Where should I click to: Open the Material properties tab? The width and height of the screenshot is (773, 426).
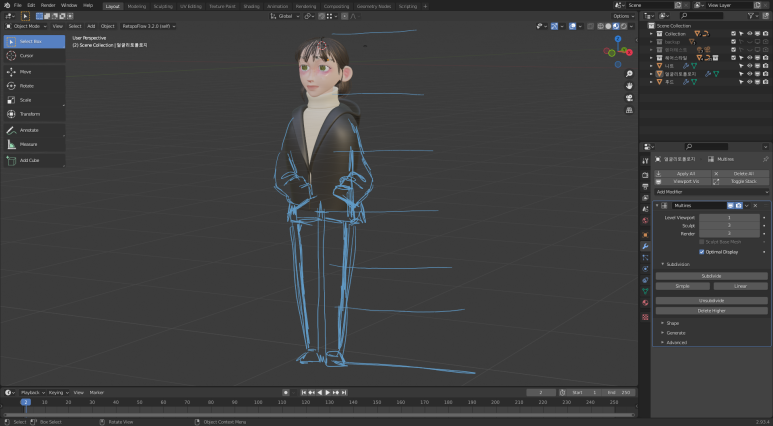click(x=645, y=303)
